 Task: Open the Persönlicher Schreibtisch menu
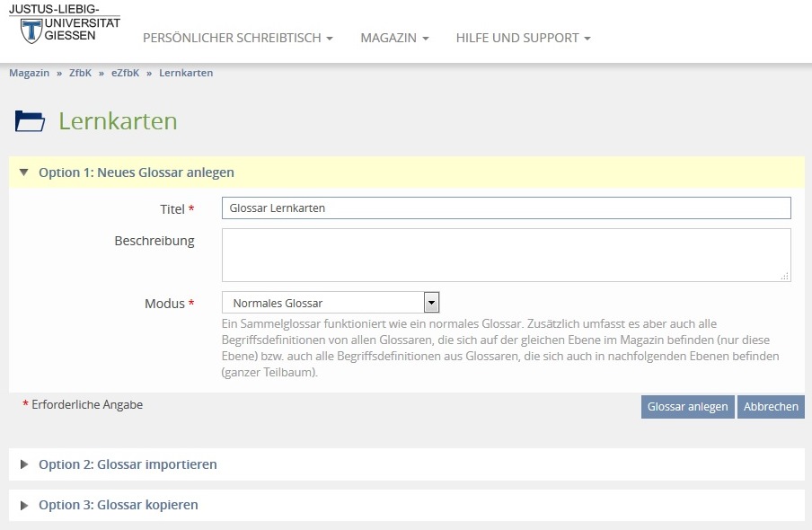(x=238, y=38)
